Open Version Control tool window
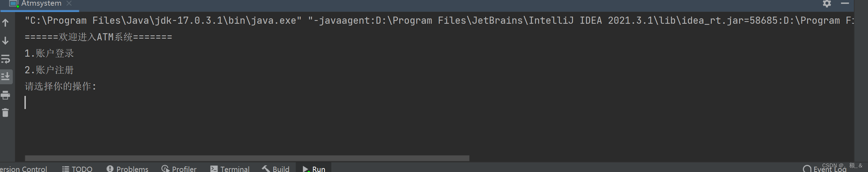 click(23, 169)
